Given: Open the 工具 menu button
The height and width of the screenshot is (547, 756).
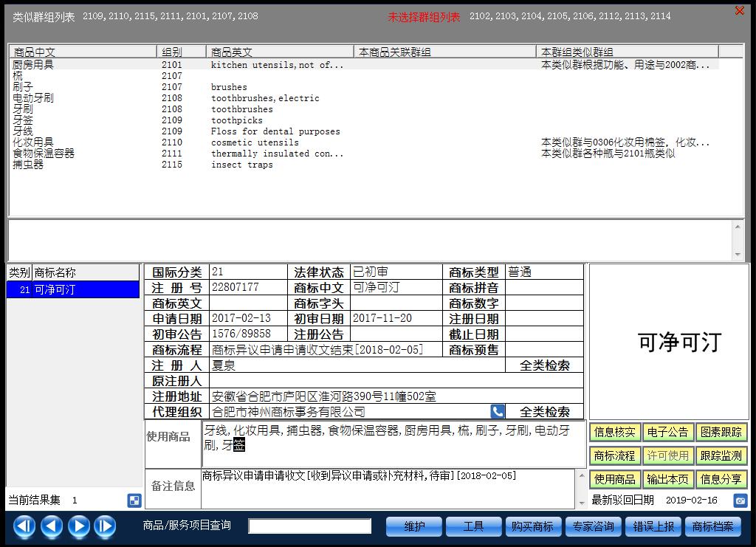Looking at the screenshot, I should click(x=473, y=526).
